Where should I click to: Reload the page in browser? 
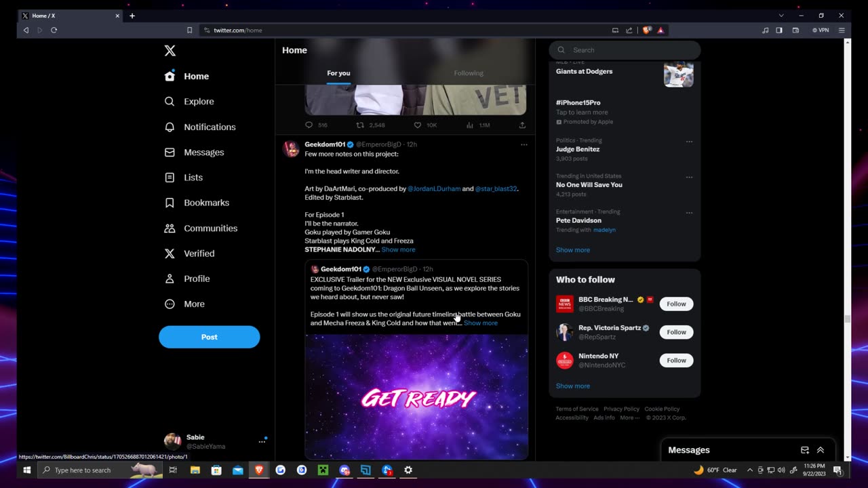pos(54,30)
